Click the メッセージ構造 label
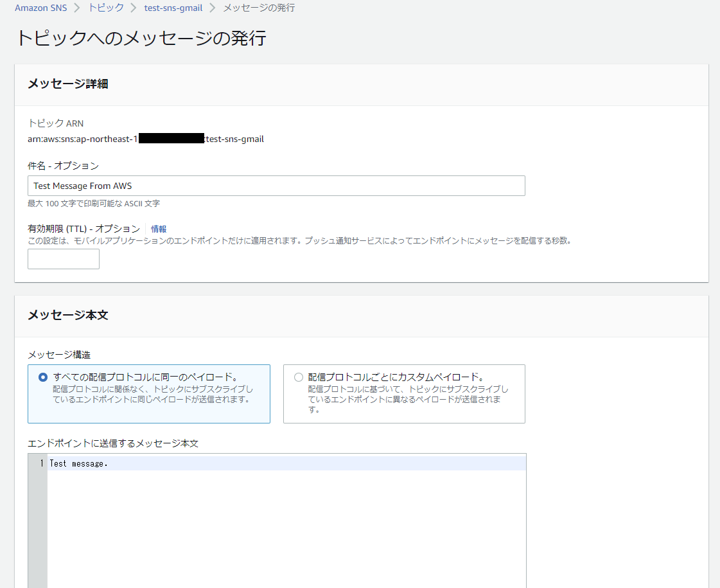This screenshot has height=588, width=720. pyautogui.click(x=48, y=354)
